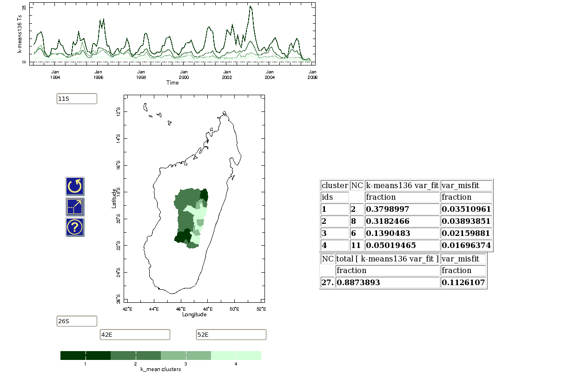588x372 pixels.
Task: Click the dark green southwestern district on the map
Action: (x=182, y=236)
